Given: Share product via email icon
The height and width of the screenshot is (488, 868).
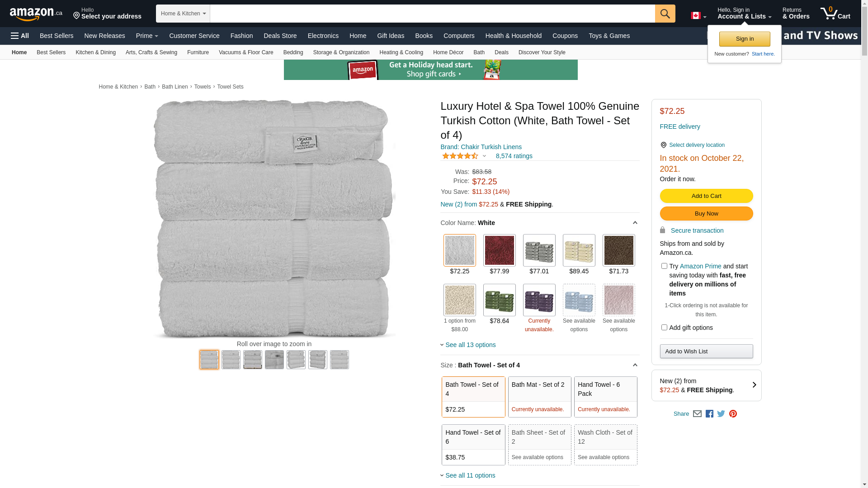Looking at the screenshot, I should click(x=697, y=414).
